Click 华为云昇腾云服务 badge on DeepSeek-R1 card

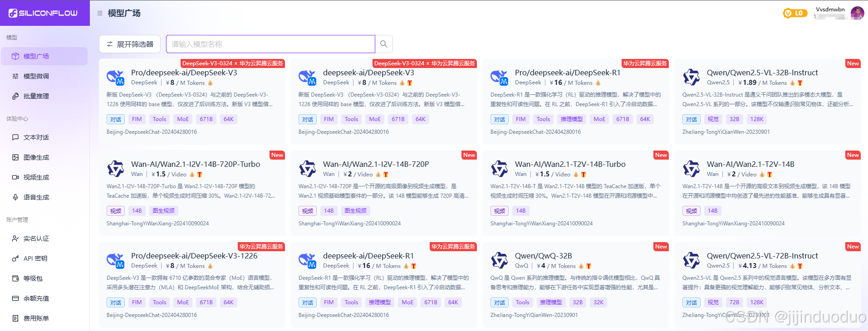(x=453, y=247)
